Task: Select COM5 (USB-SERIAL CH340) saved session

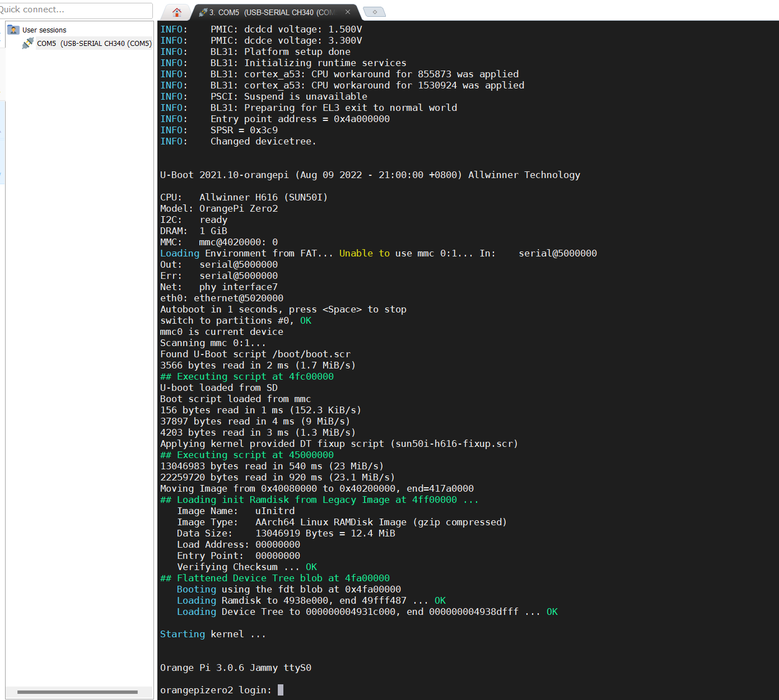Action: pyautogui.click(x=94, y=43)
